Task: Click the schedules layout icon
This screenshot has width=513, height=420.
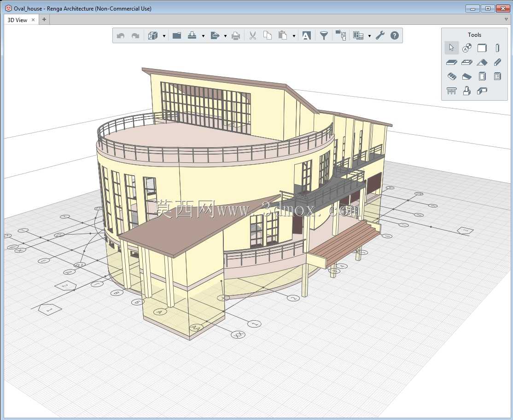Action: pyautogui.click(x=358, y=35)
